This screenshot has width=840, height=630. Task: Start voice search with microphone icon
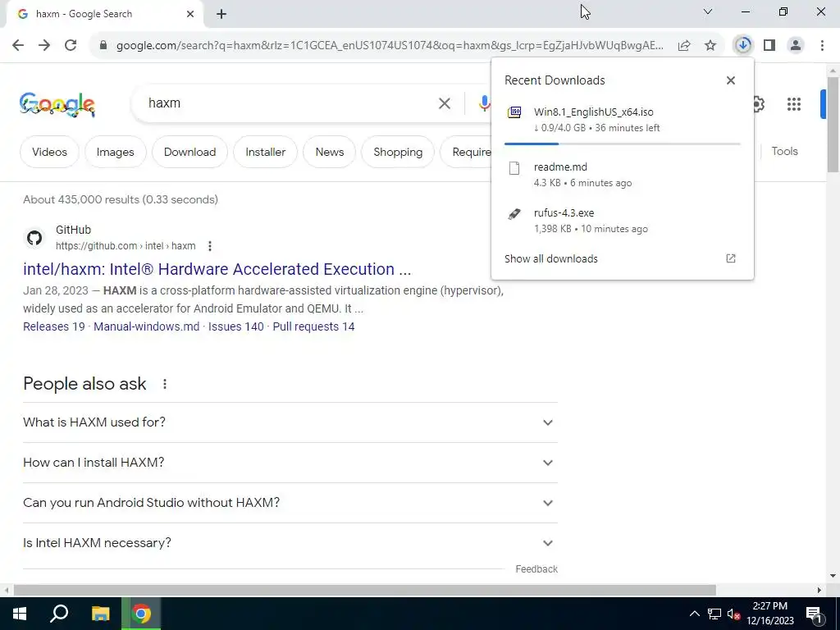484,103
